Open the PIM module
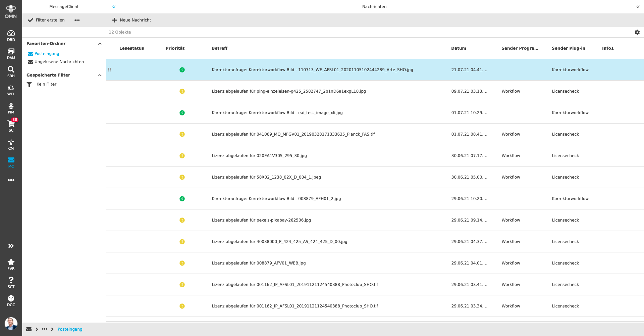This screenshot has width=644, height=336. (x=11, y=108)
